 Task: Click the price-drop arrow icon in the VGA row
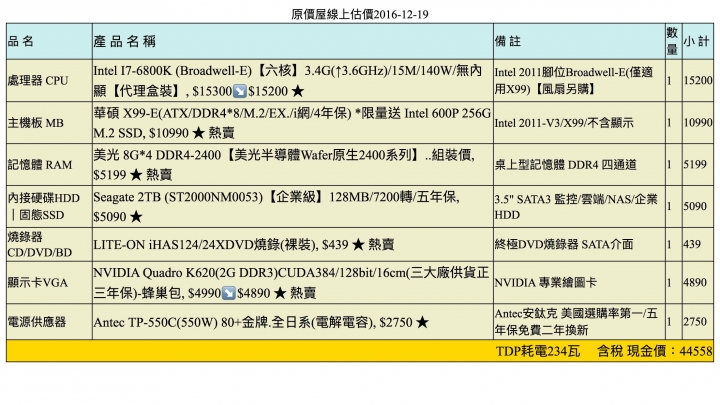pos(229,293)
